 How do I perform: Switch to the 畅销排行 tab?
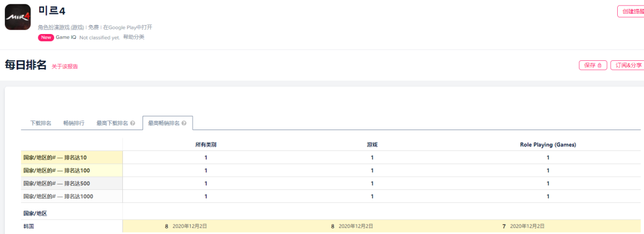74,123
